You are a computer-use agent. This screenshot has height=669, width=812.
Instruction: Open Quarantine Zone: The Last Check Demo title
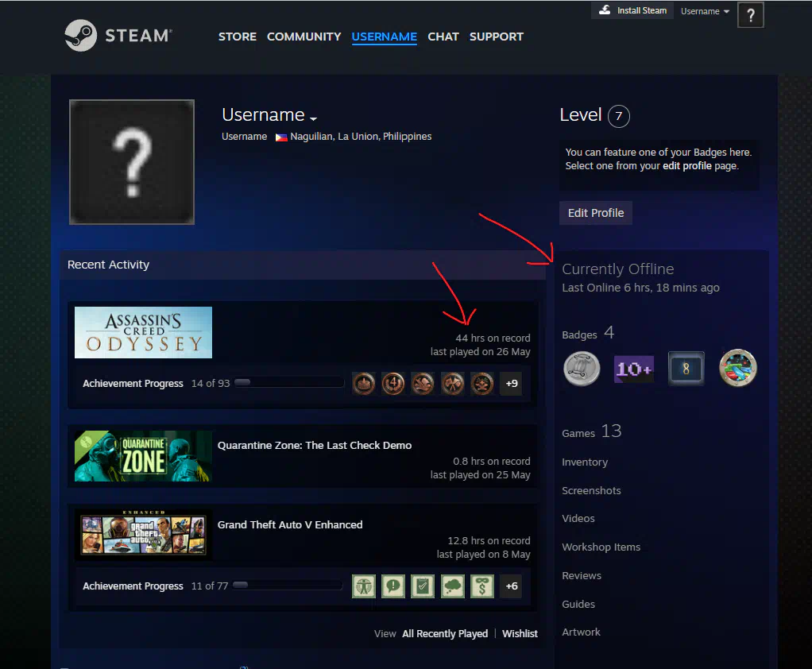pos(315,445)
